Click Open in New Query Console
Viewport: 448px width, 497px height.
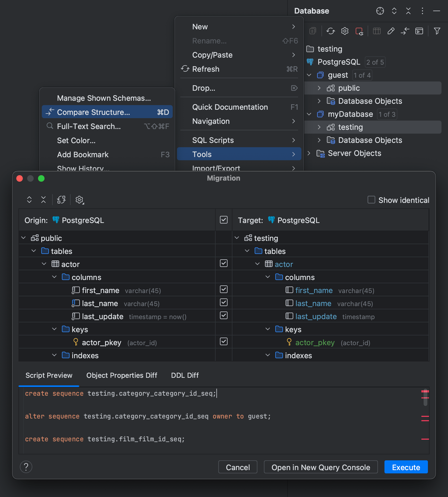point(321,467)
